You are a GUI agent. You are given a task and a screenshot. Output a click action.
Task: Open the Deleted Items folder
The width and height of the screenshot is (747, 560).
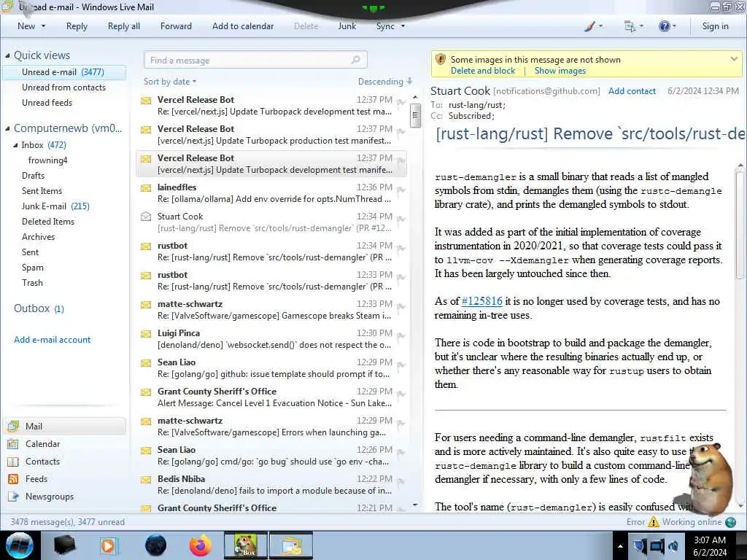47,222
